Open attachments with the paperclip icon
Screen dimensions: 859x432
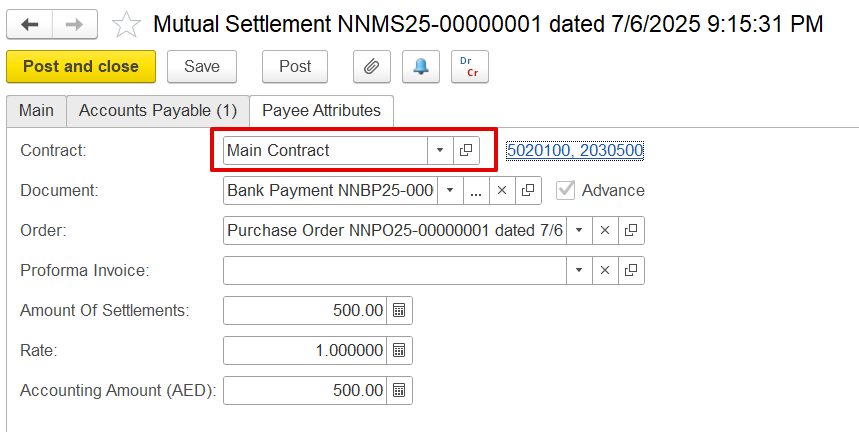pos(371,67)
